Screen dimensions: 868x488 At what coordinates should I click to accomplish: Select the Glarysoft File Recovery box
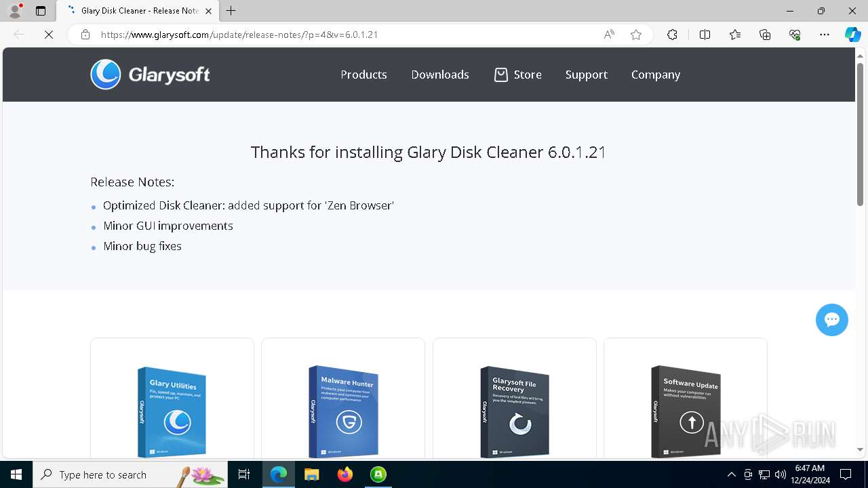click(x=514, y=411)
